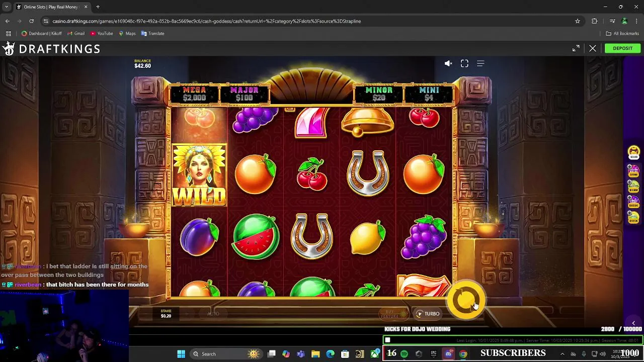Close the DraftKings game frame
The image size is (644, 362).
(593, 48)
